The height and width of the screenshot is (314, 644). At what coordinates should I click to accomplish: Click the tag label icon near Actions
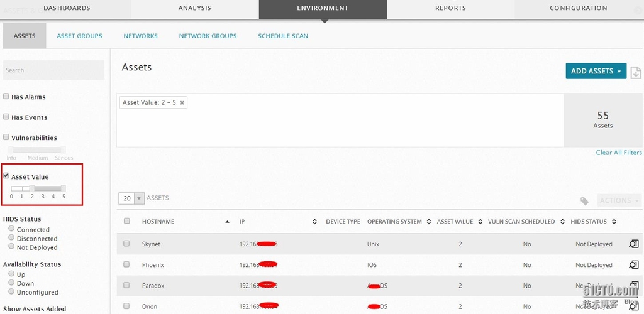coord(584,201)
